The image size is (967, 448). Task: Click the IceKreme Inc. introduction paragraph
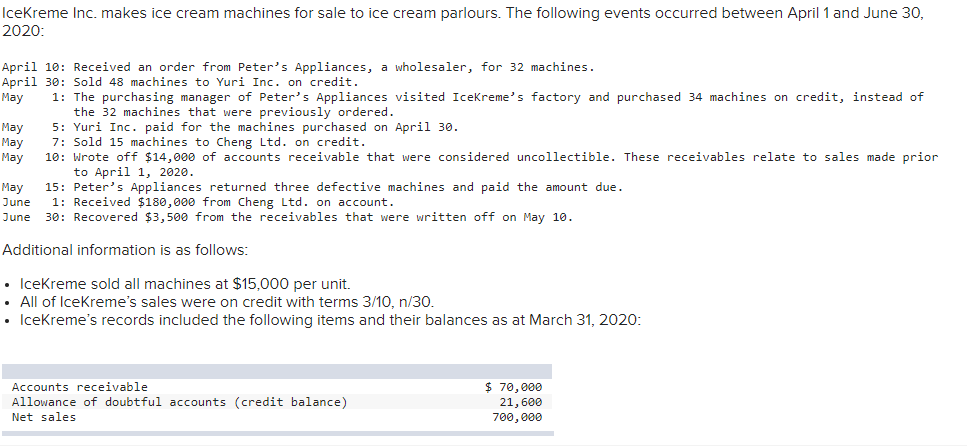(x=463, y=22)
